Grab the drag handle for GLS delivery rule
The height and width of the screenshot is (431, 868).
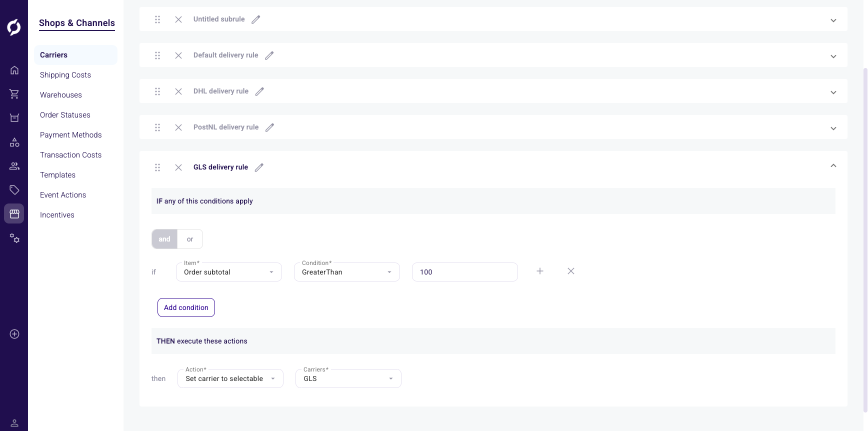pyautogui.click(x=157, y=167)
